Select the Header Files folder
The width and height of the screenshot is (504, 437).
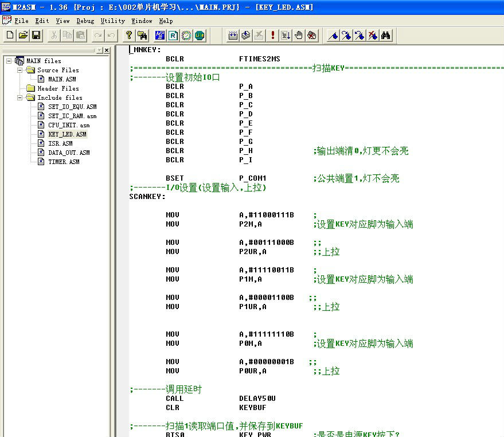[58, 88]
